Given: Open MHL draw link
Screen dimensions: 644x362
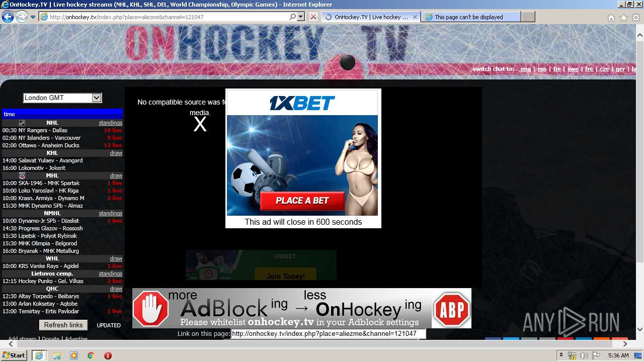Looking at the screenshot, I should click(116, 175).
